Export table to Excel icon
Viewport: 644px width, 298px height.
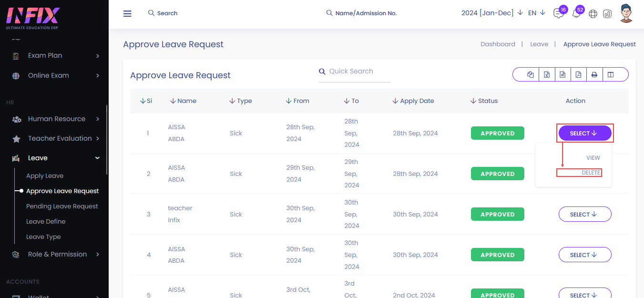point(547,75)
